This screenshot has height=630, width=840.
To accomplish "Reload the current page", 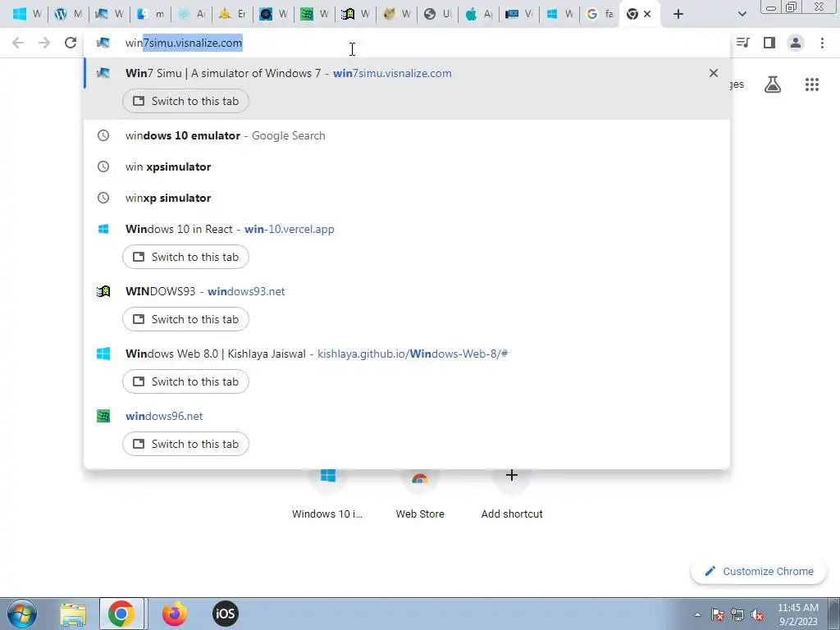I will click(x=71, y=43).
